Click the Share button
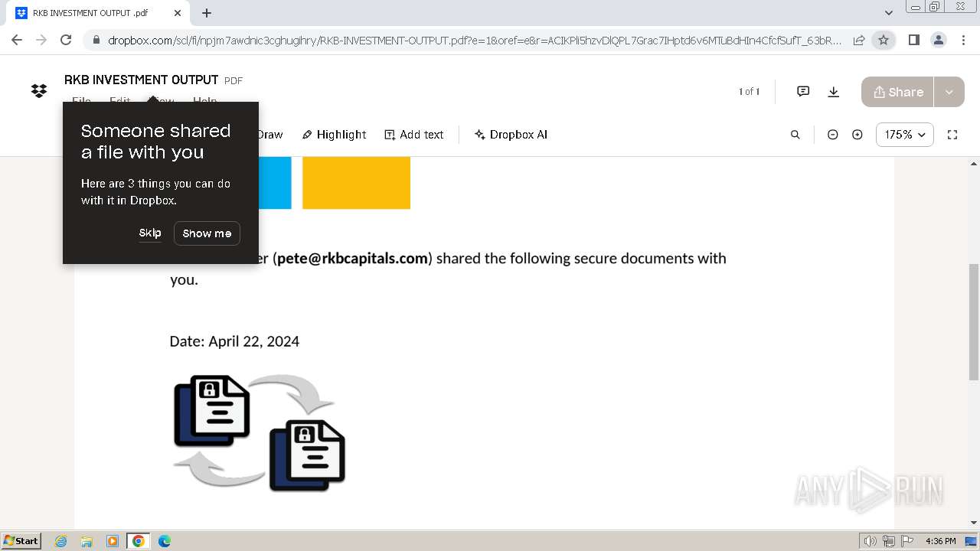 tap(897, 92)
